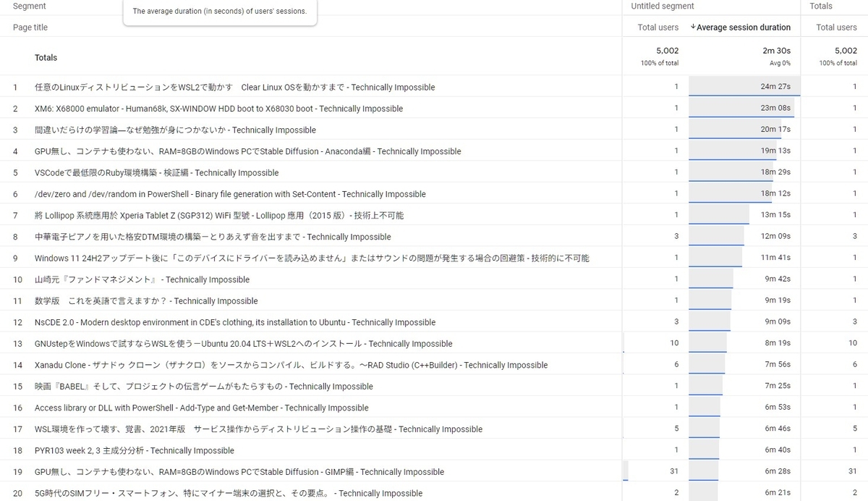Select the 23m 08s duration value
The image size is (868, 501).
point(775,109)
